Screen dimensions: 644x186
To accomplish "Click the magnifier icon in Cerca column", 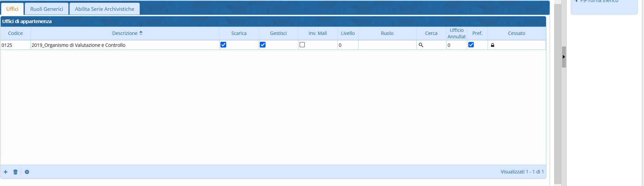I will tap(421, 45).
